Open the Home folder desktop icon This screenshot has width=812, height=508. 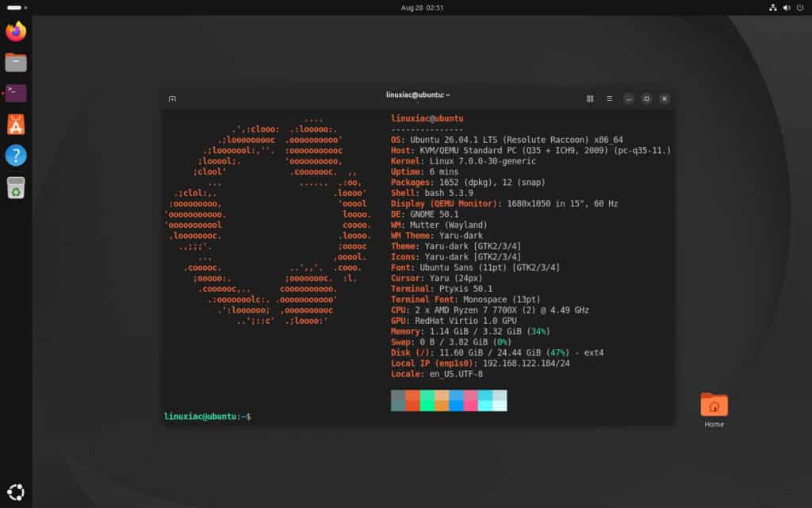pyautogui.click(x=714, y=410)
